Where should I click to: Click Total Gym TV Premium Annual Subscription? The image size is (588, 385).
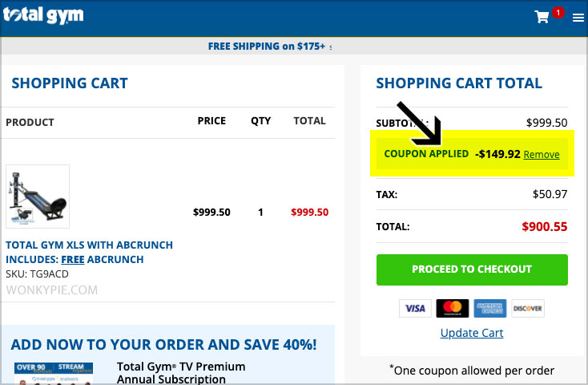pos(181,373)
